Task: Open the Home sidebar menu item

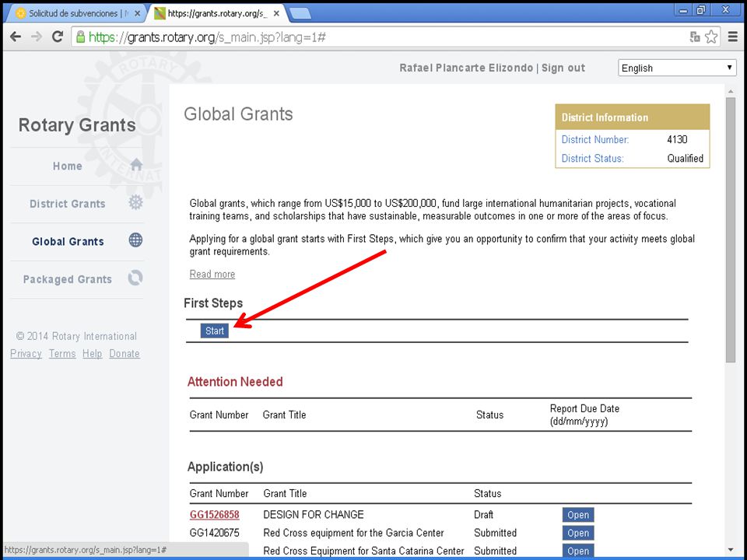Action: point(67,166)
